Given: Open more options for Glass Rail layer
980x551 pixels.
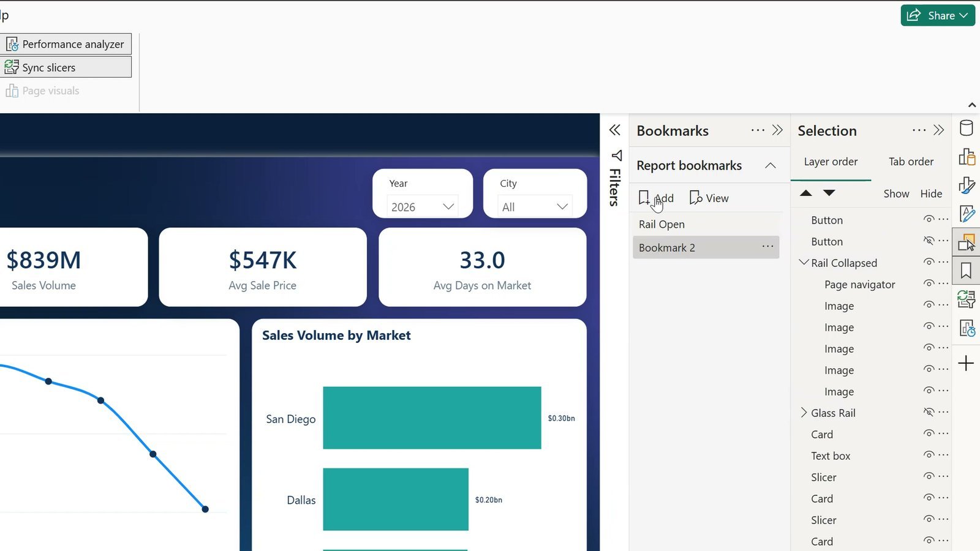Looking at the screenshot, I should (943, 412).
